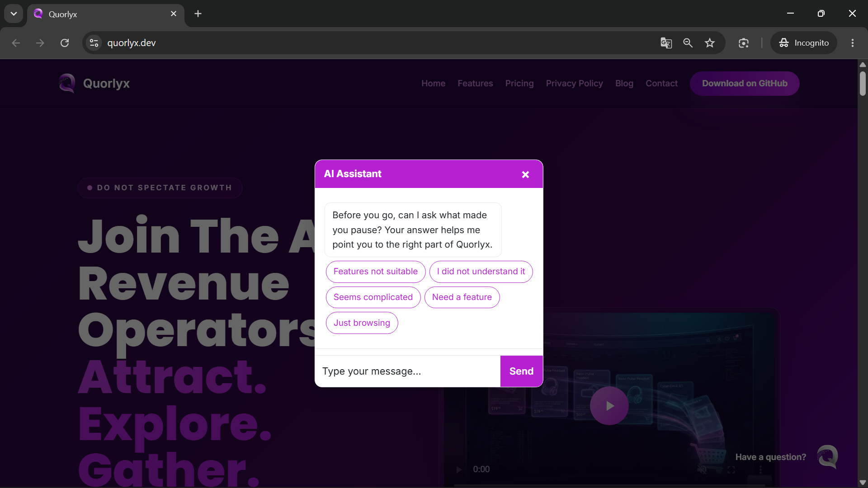Click the small video play control
868x488 pixels.
pyautogui.click(x=459, y=469)
